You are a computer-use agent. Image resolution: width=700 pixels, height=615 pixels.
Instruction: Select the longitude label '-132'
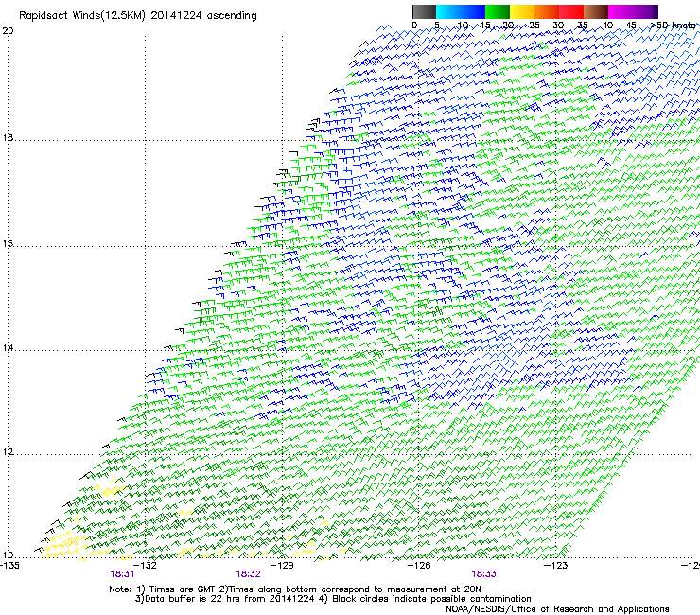(x=146, y=566)
